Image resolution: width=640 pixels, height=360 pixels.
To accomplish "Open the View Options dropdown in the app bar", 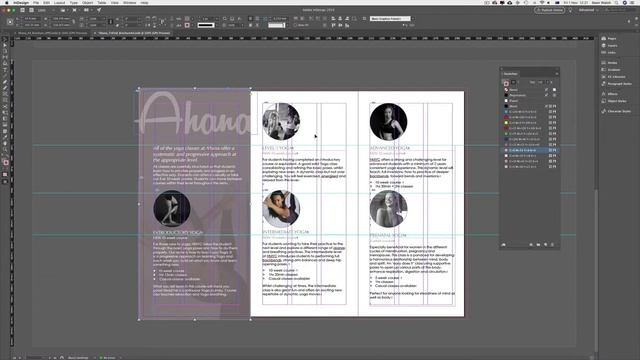I will (64, 10).
